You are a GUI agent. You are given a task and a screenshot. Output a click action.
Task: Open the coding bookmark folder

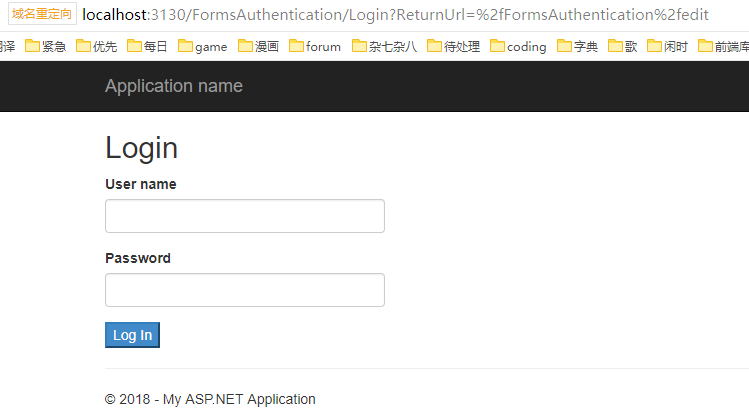(518, 46)
